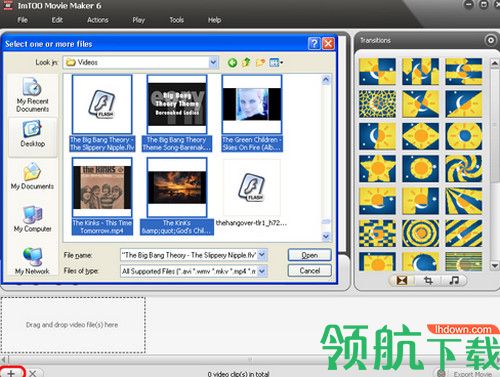Open My Computer shortcut
Screen dimensions: 500x377
pyautogui.click(x=32, y=219)
